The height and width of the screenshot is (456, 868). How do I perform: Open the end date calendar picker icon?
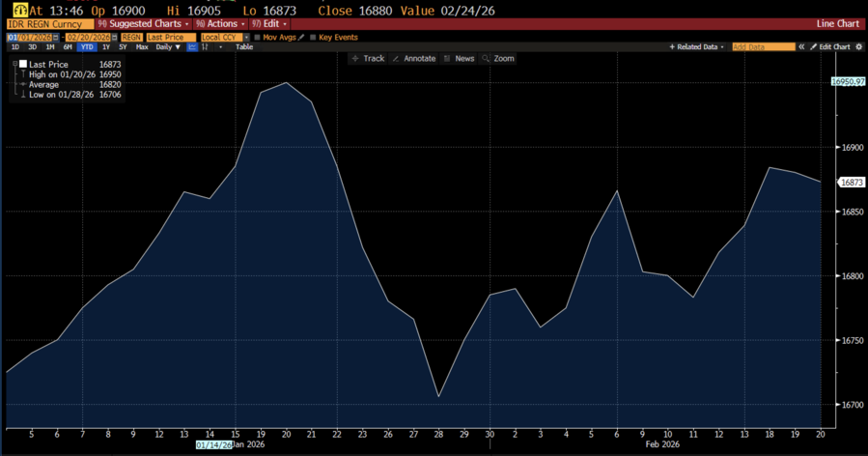point(112,37)
